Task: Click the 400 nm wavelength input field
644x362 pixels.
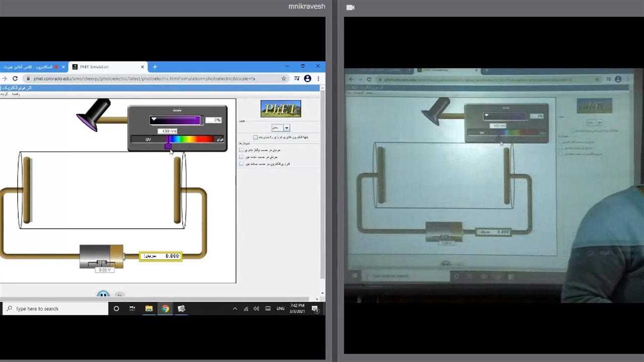Action: pos(167,131)
